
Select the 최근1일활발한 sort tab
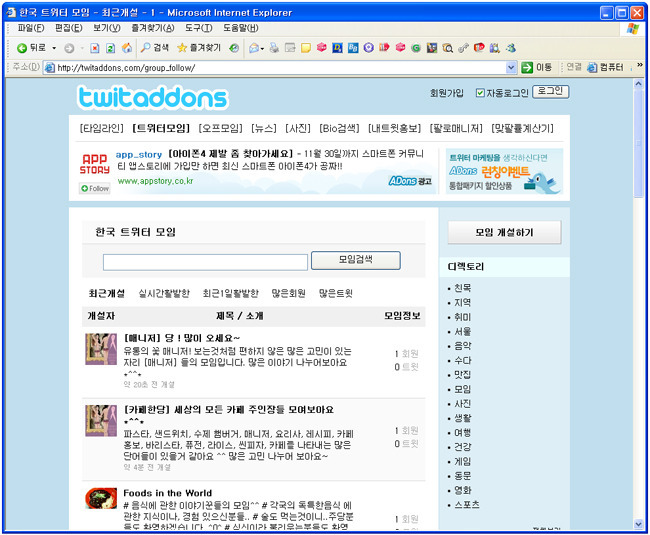[x=230, y=293]
